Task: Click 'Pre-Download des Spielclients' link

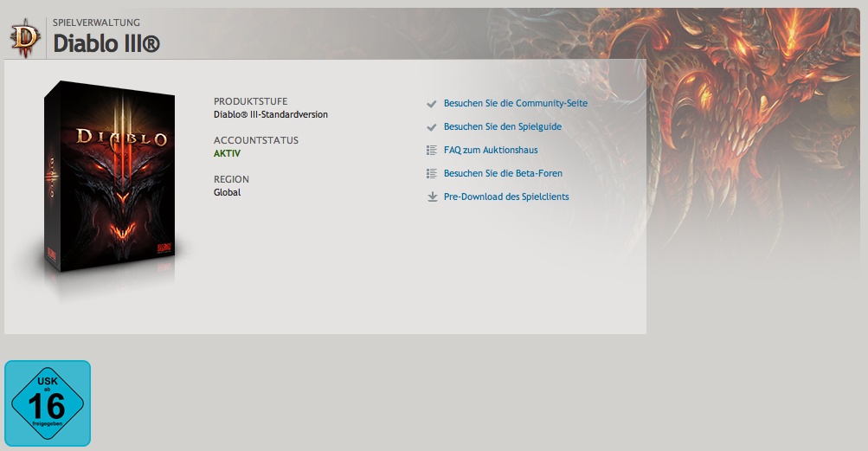Action: pos(506,197)
